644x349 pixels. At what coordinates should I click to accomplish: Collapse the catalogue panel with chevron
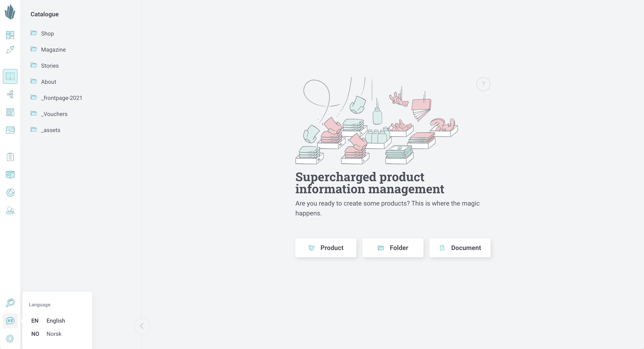142,326
